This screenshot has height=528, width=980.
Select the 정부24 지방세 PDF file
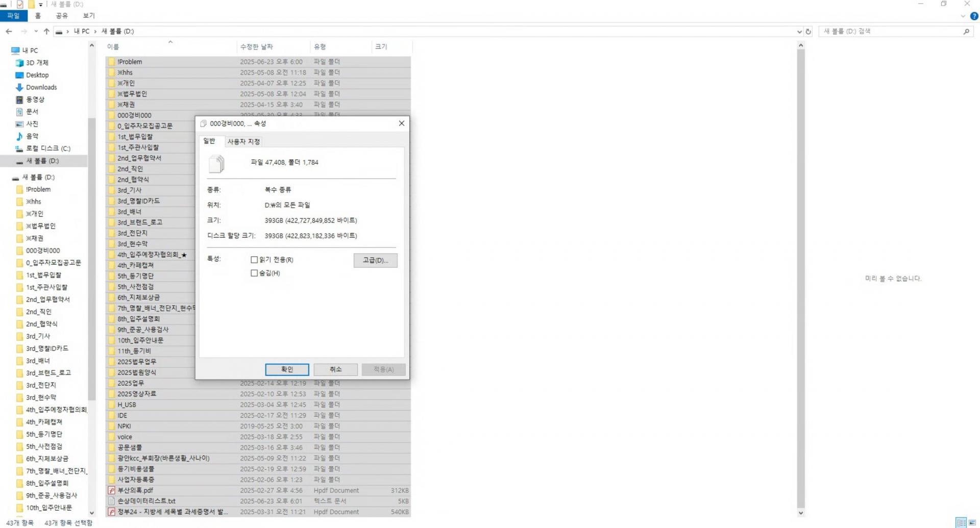pos(258,512)
